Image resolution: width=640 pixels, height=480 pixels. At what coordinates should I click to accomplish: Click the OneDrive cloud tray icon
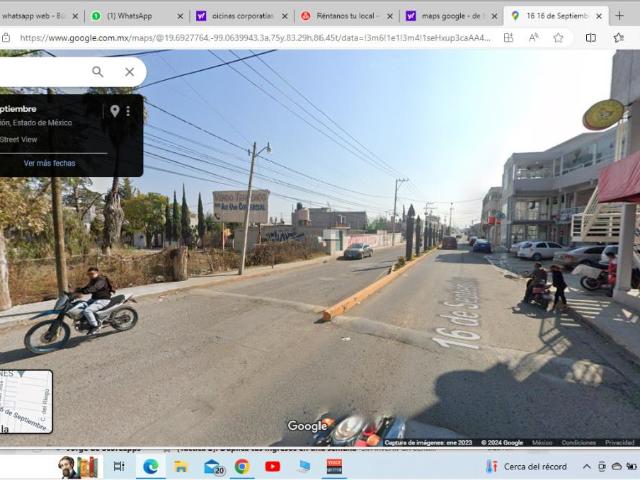click(x=617, y=467)
